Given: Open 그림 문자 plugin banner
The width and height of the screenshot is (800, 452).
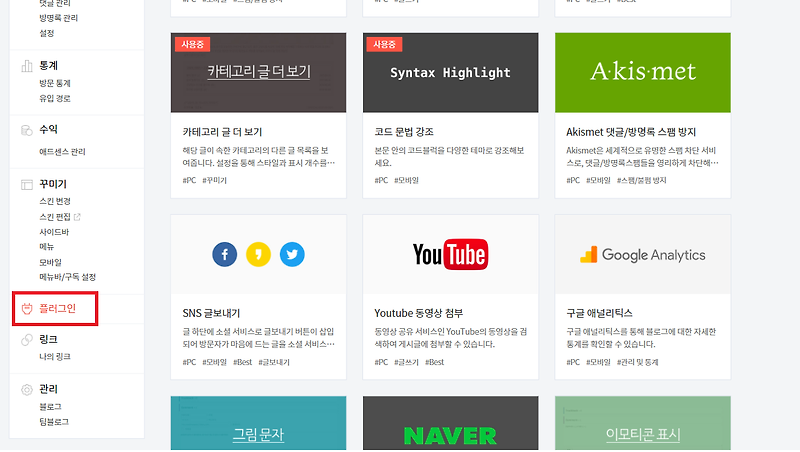Looking at the screenshot, I should [x=258, y=423].
